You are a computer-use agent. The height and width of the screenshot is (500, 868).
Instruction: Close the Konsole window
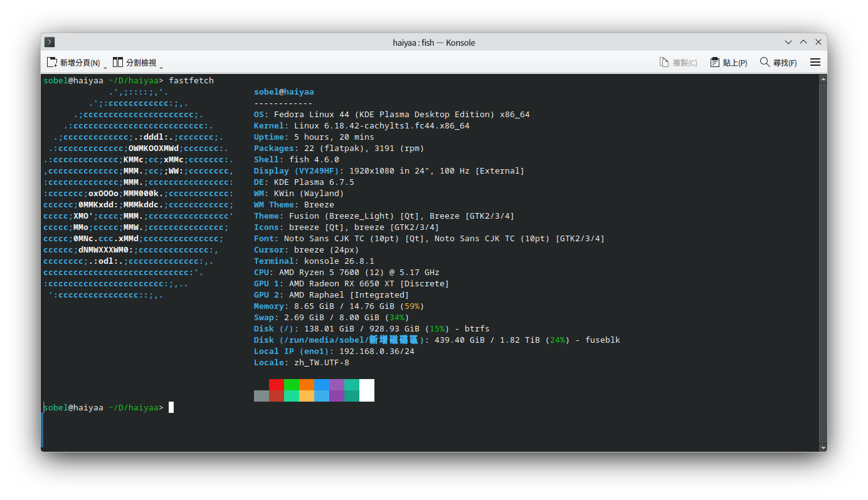(x=818, y=42)
